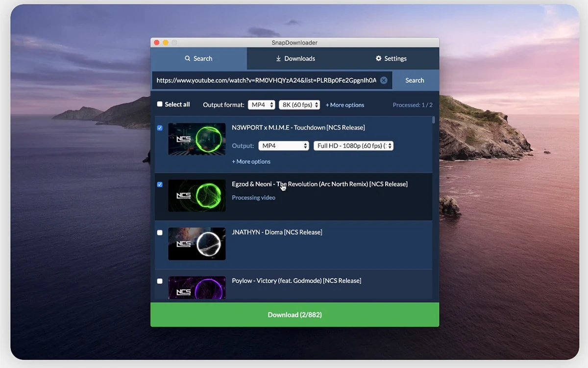Open the Full HD 1080p quality dropdown
The width and height of the screenshot is (588, 368).
353,146
